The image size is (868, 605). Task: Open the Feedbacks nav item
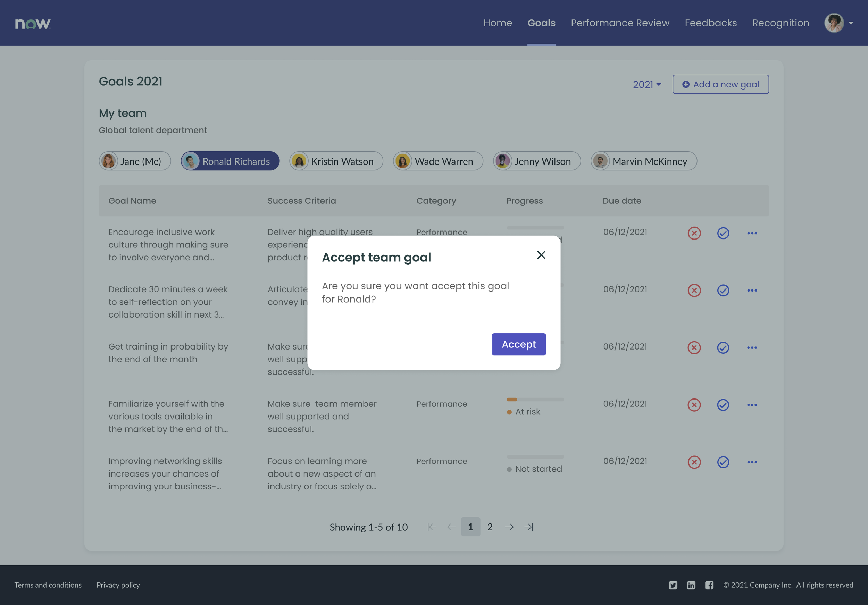click(x=710, y=23)
